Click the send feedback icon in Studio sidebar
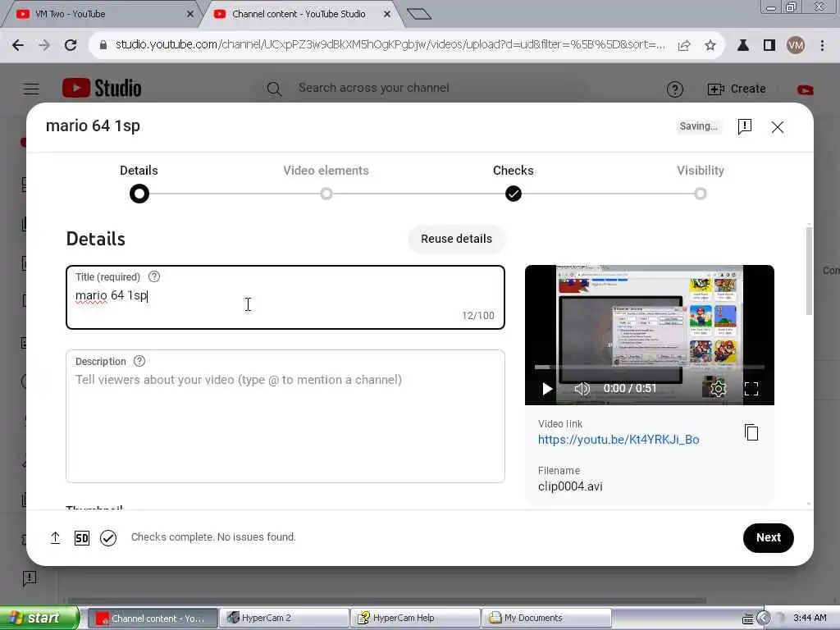The height and width of the screenshot is (630, 840). pyautogui.click(x=30, y=578)
